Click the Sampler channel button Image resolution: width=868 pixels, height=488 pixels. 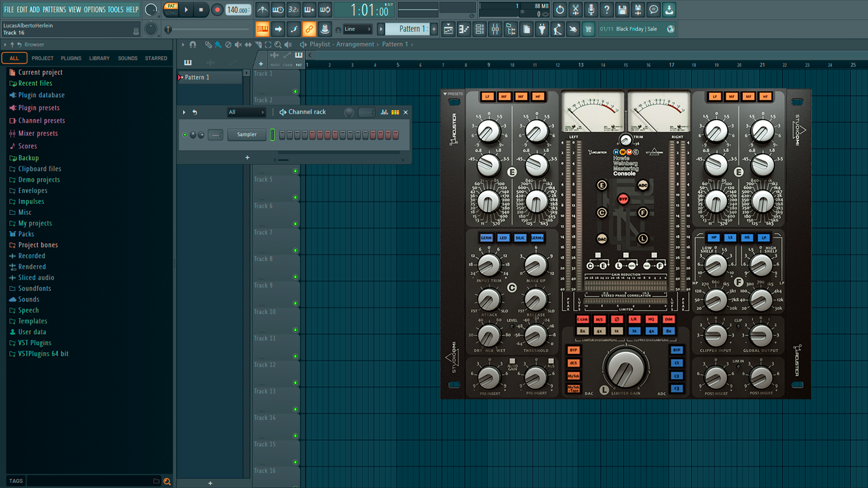point(247,135)
